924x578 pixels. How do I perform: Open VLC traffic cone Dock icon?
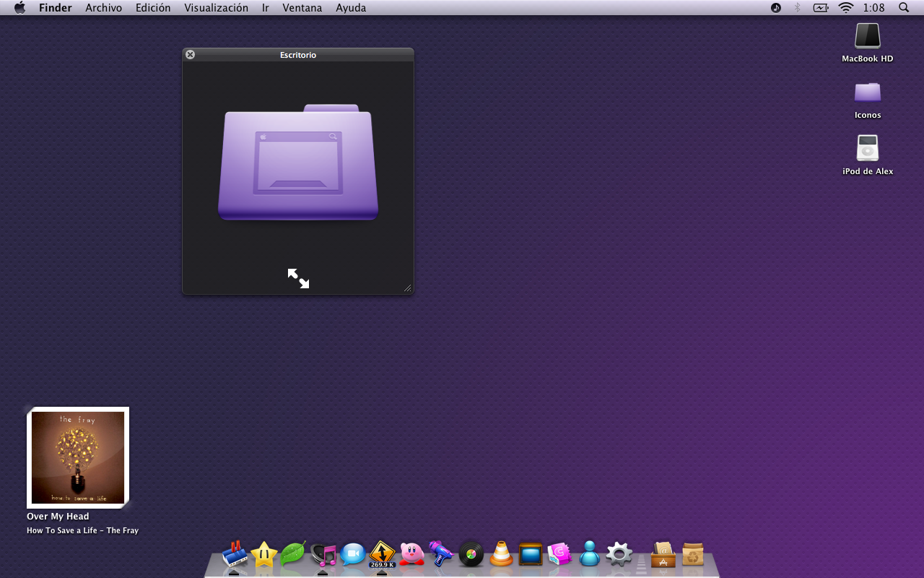pyautogui.click(x=501, y=554)
